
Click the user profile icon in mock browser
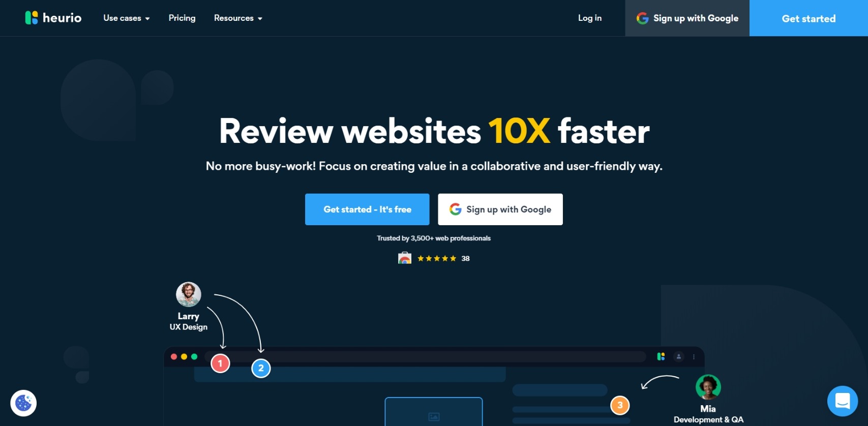pyautogui.click(x=679, y=357)
